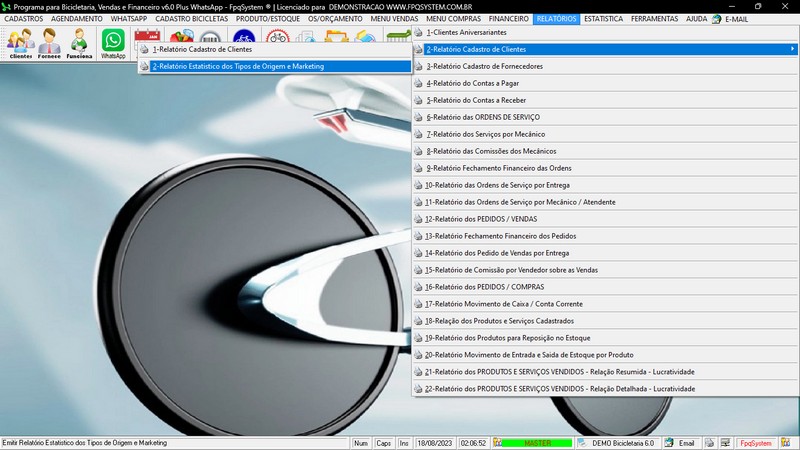Select Relatório Estatístico dos Tipos de Origem e Marketing
Image resolution: width=800 pixels, height=450 pixels.
(237, 66)
